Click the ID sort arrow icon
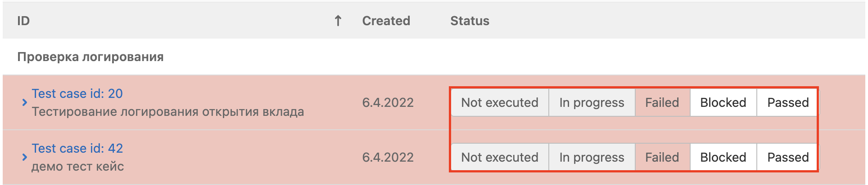The image size is (868, 185). coord(338,21)
